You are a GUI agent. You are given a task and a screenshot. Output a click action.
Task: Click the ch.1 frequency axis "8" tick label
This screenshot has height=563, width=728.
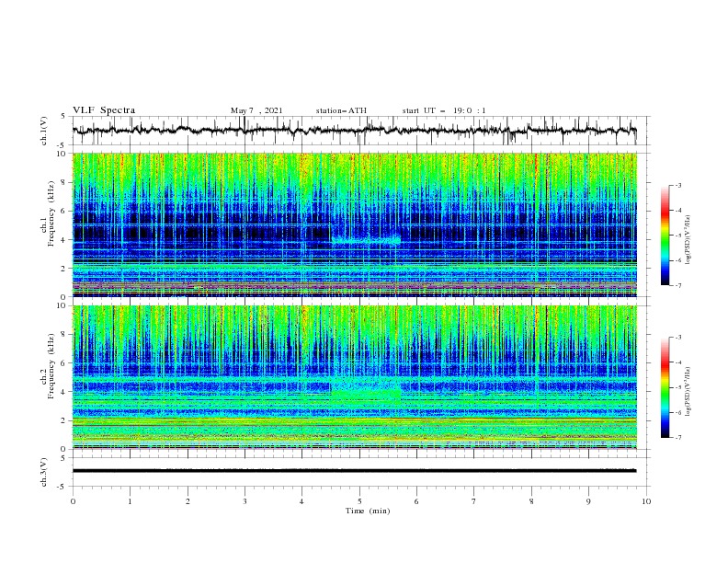tap(64, 182)
